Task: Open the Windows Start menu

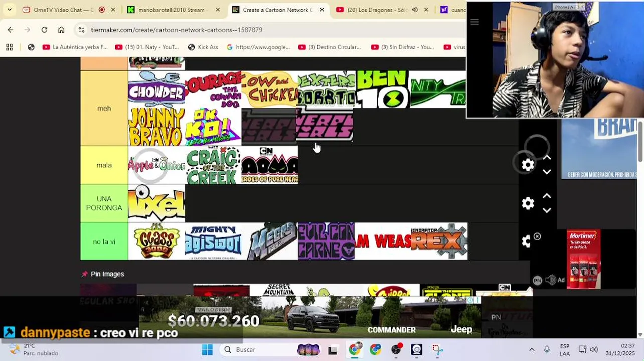Action: [207, 349]
